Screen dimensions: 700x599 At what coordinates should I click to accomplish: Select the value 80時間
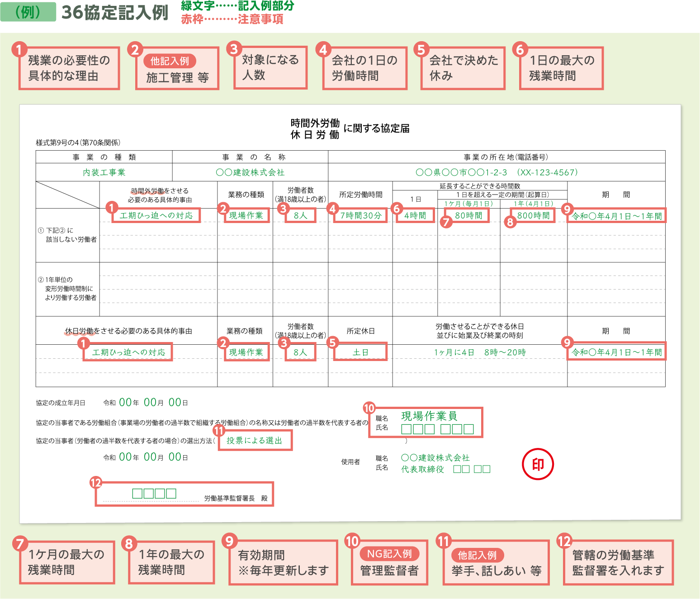point(468,215)
